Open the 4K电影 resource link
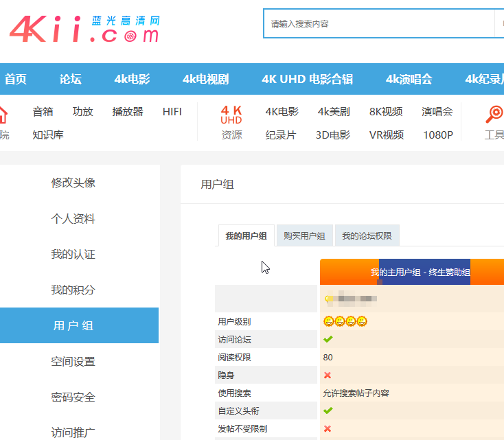 (282, 112)
